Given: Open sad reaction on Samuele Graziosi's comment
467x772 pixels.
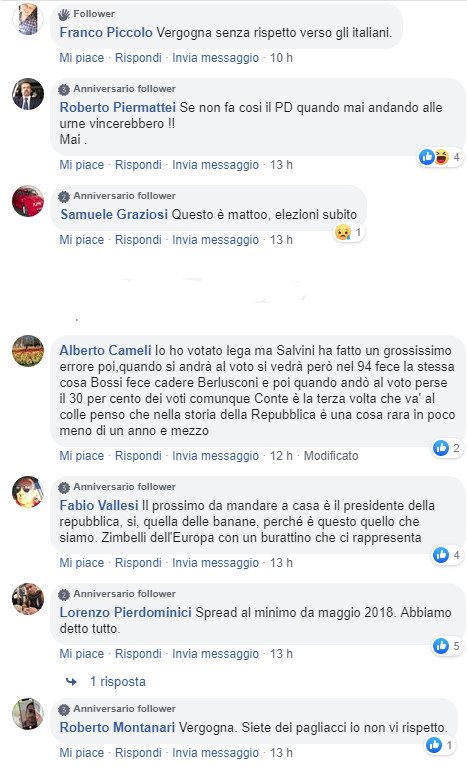Looking at the screenshot, I should tap(349, 232).
